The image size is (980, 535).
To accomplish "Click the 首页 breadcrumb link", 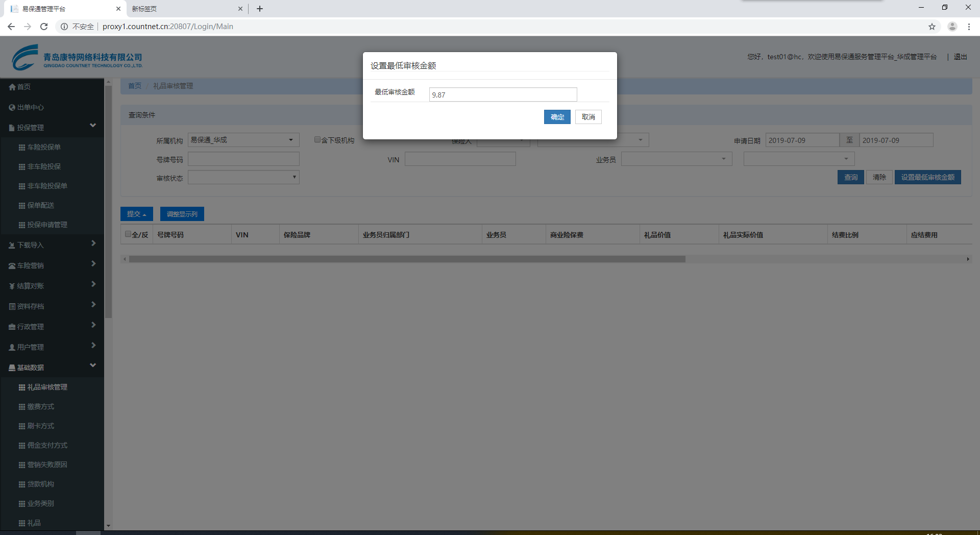I will (135, 86).
